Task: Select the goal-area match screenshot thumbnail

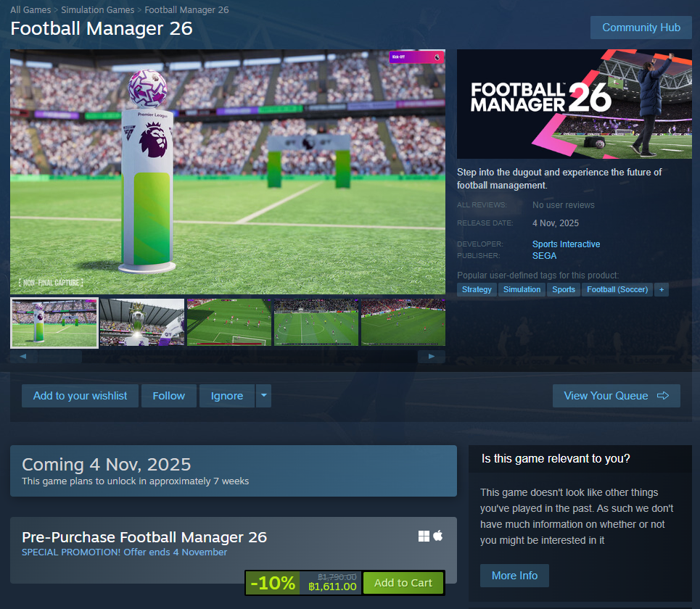Action: [229, 322]
